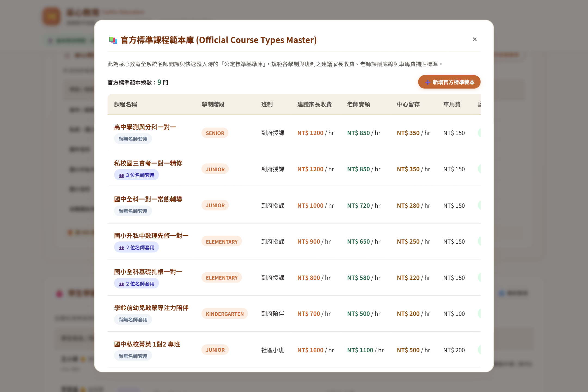Click the 班制 column header

coord(267,104)
